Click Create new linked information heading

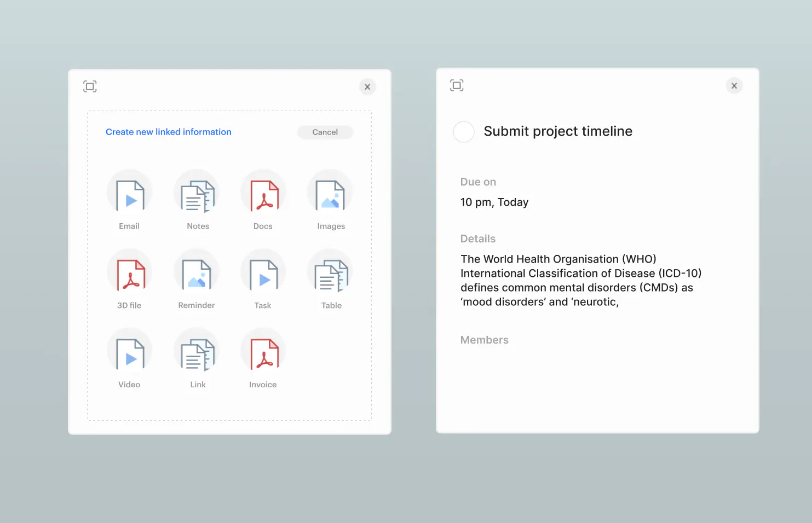(x=169, y=132)
